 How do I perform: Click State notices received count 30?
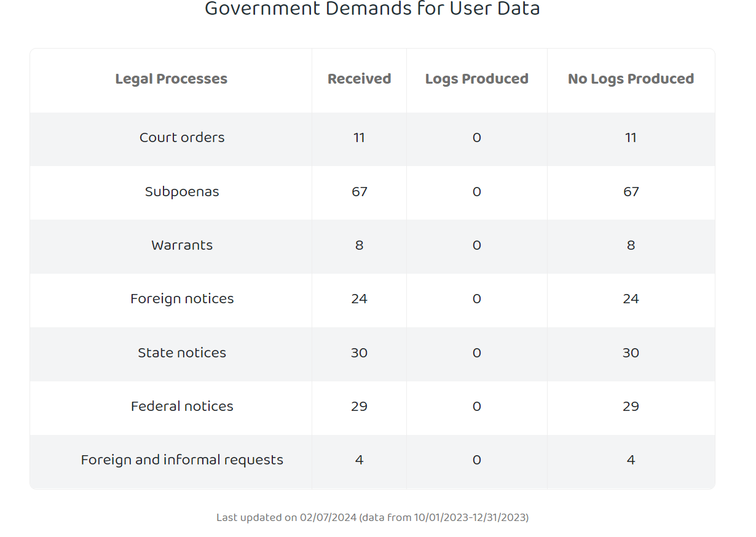[x=360, y=352]
